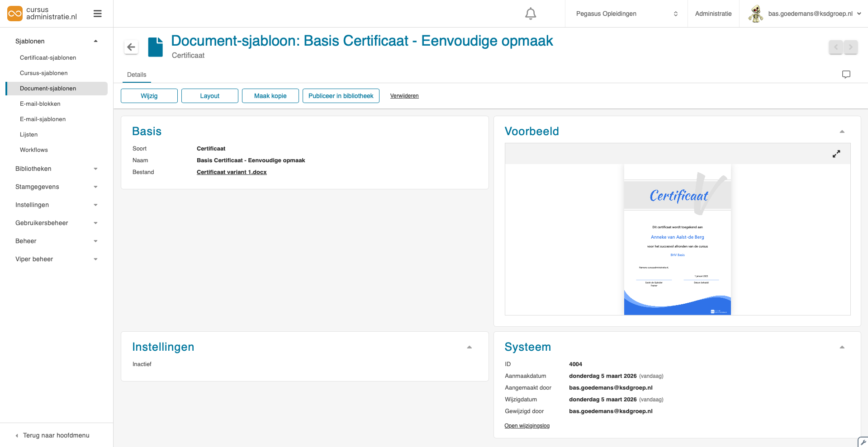This screenshot has width=868, height=447.
Task: Click the notification bell icon
Action: coord(531,14)
